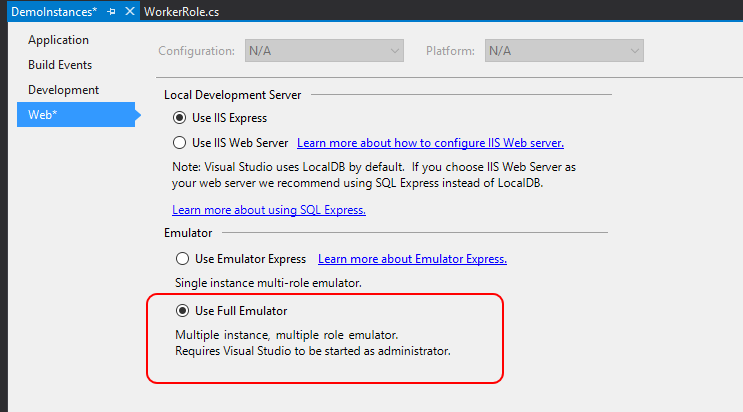
Task: Open link about using SQL Express
Action: tap(269, 210)
